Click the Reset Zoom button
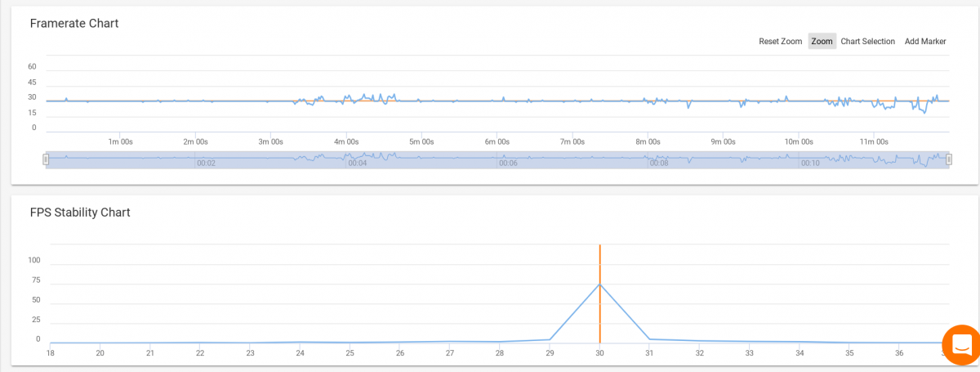 (x=780, y=42)
